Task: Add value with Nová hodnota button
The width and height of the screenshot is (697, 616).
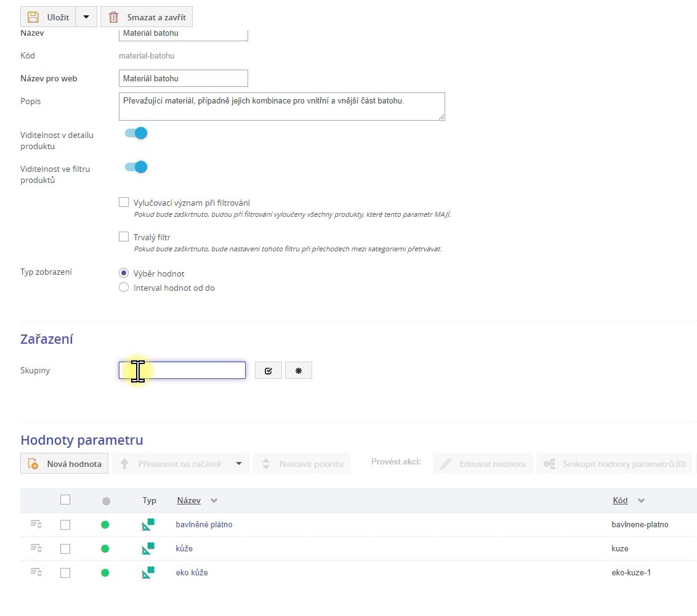Action: [65, 464]
